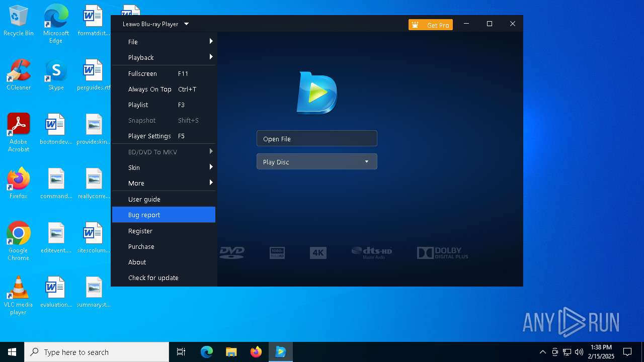Screen dimensions: 644x362
Task: Open Task View on the taskbar
Action: [x=181, y=352]
